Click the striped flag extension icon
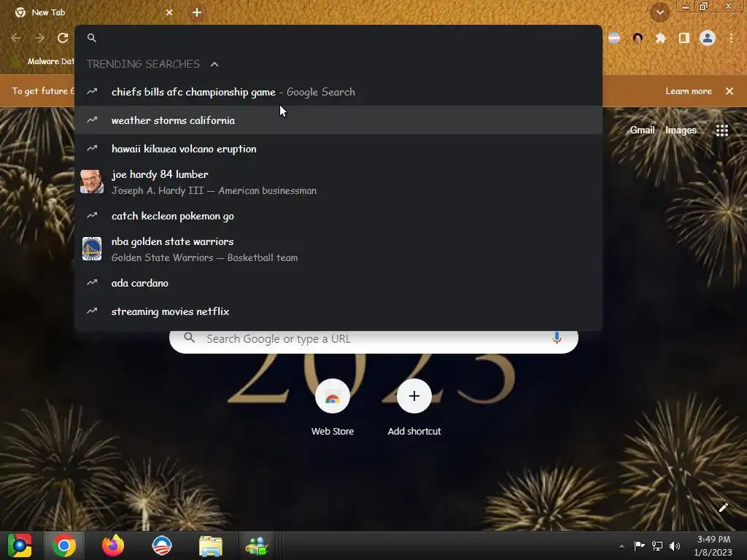 click(x=614, y=38)
